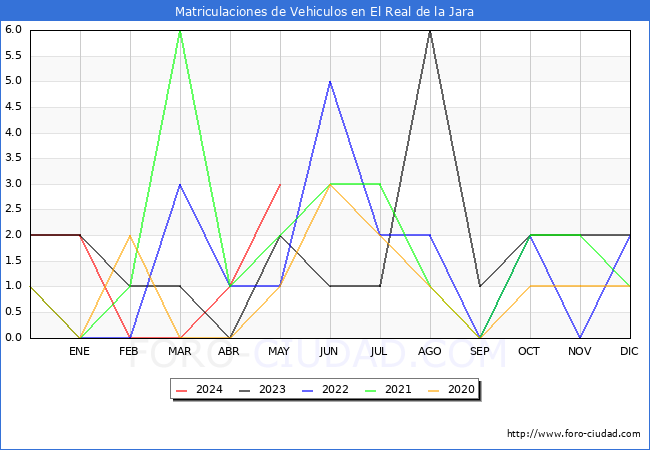
Task: Click the blue 2022 peak at JUN
Action: tap(330, 82)
